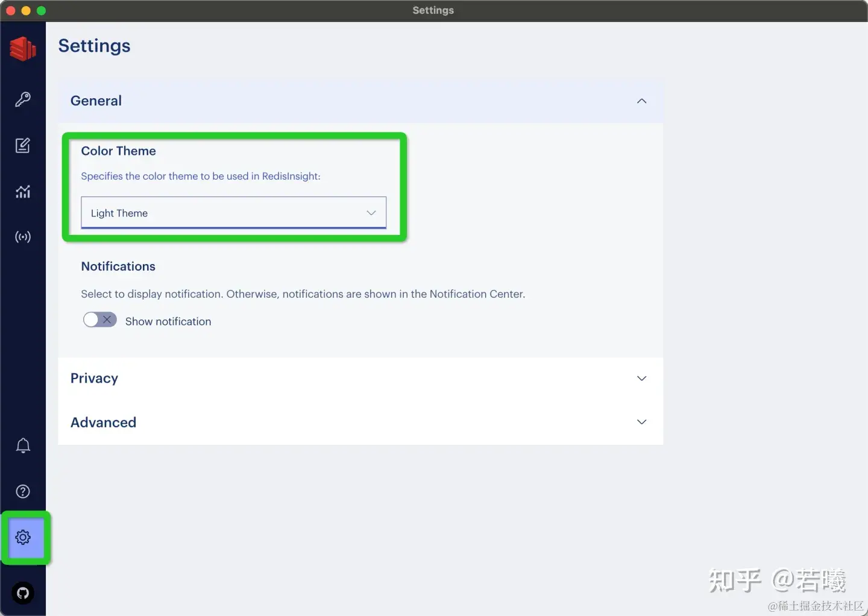The height and width of the screenshot is (616, 868).
Task: Open the GitHub repository icon
Action: click(x=23, y=593)
